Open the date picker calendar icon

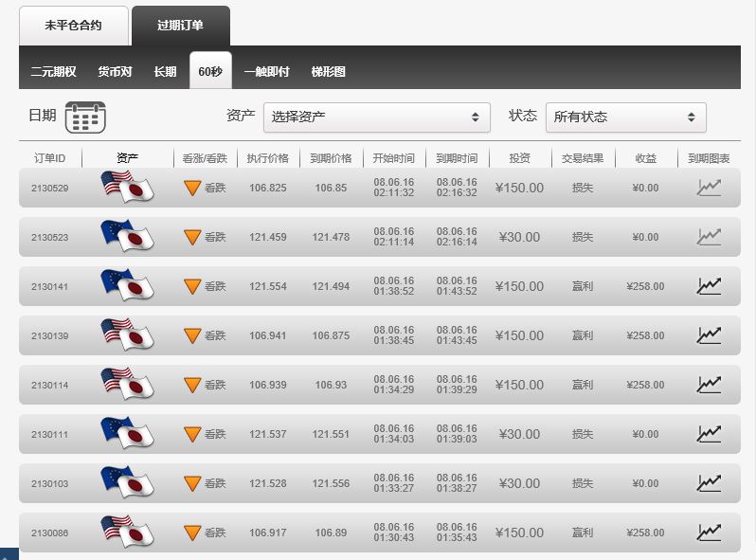coord(85,117)
